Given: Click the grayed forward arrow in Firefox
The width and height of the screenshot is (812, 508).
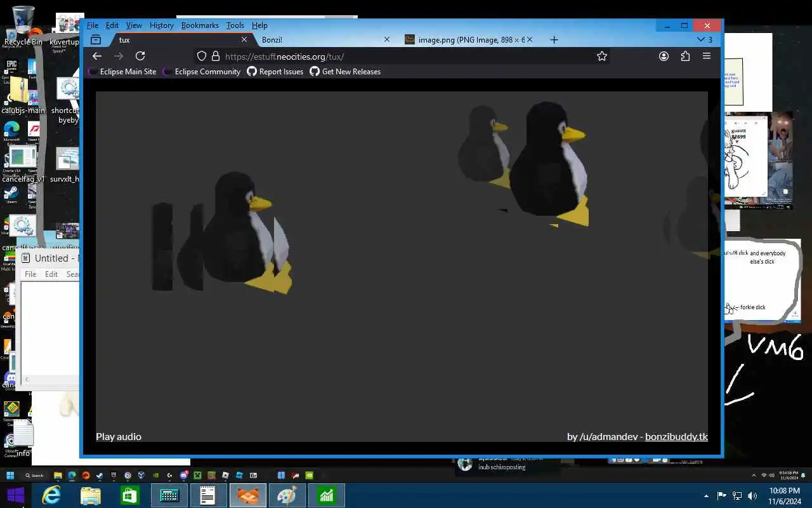Looking at the screenshot, I should pos(119,56).
